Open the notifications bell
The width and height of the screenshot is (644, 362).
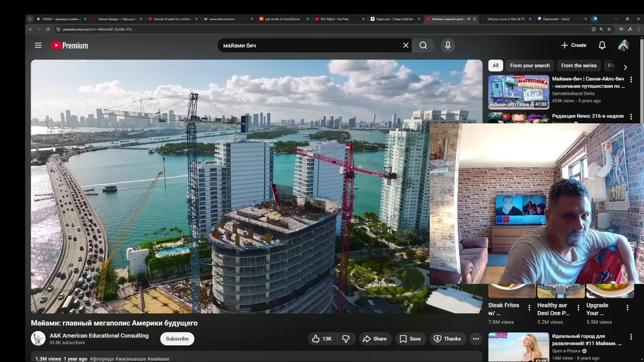click(602, 45)
